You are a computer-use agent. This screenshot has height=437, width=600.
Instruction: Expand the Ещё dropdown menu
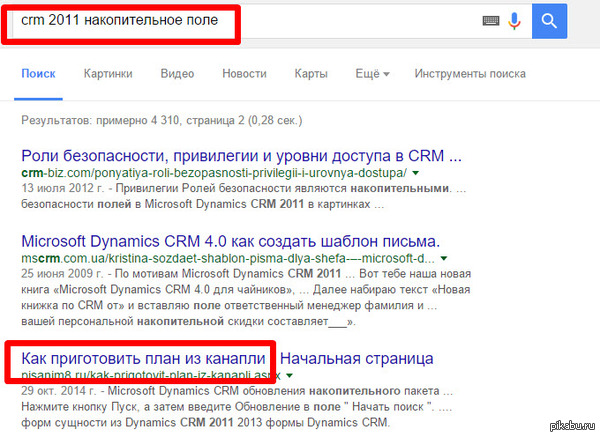(372, 73)
